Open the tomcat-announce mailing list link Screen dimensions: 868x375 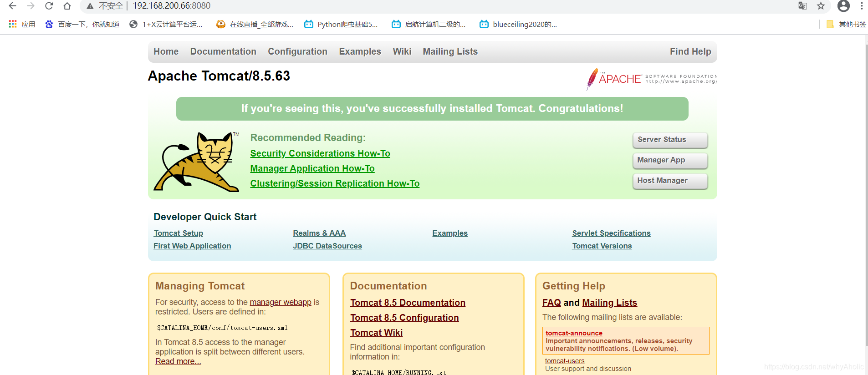574,333
